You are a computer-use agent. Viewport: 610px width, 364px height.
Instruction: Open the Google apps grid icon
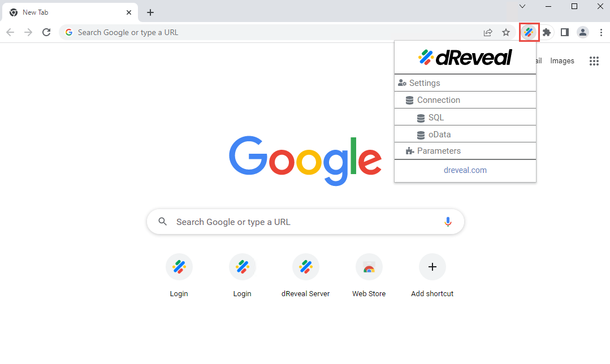pos(594,60)
